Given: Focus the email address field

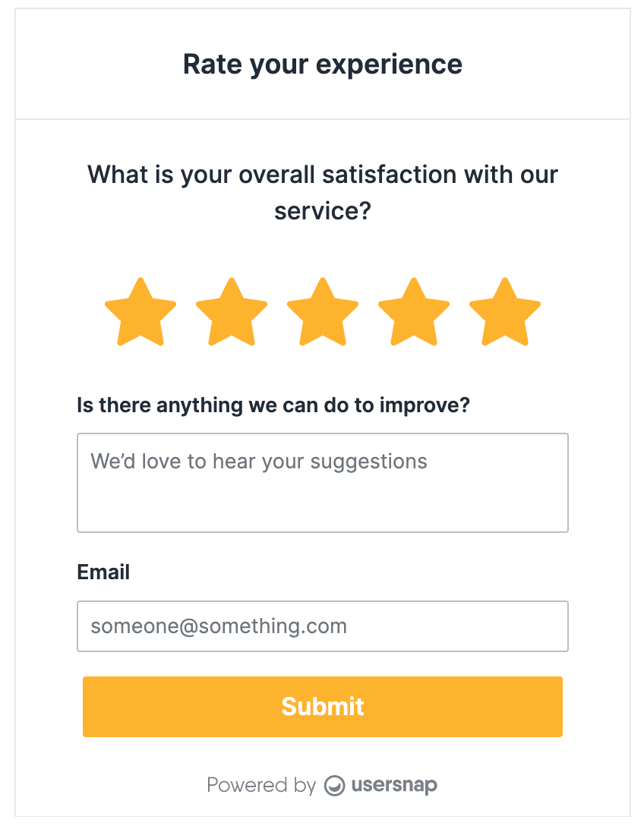Looking at the screenshot, I should click(x=322, y=626).
